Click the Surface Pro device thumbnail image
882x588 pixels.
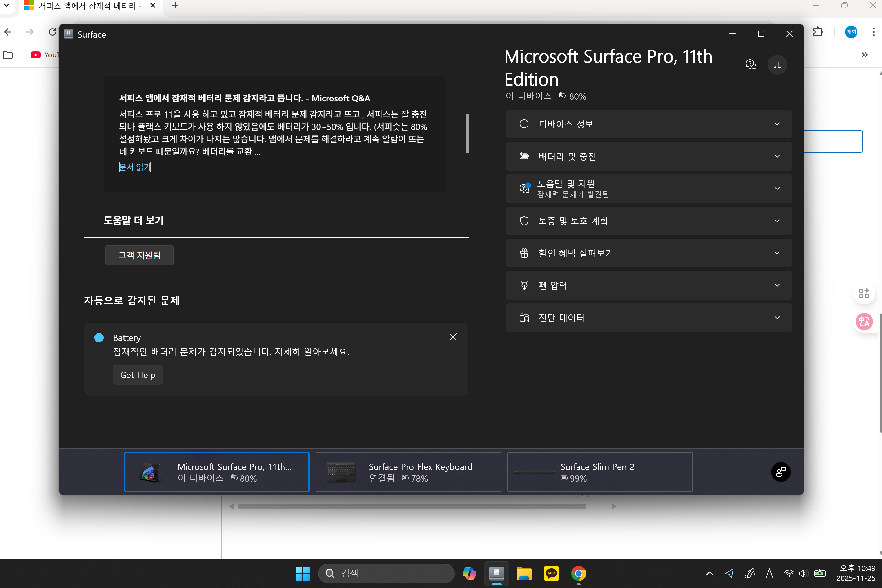point(149,473)
